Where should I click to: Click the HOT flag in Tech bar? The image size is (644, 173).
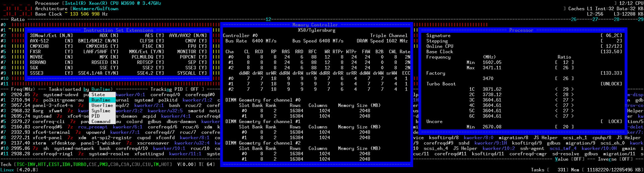tap(165, 164)
